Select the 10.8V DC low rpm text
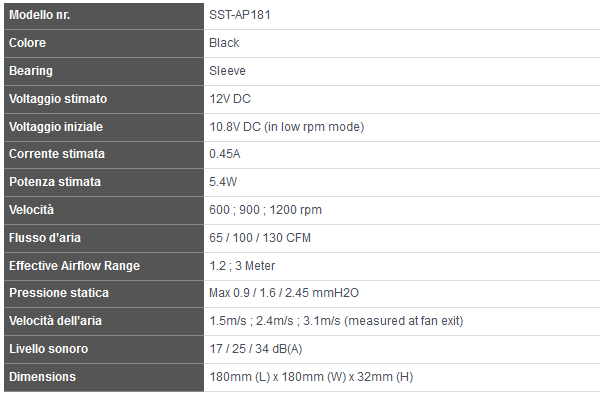600x394 pixels. 287,127
